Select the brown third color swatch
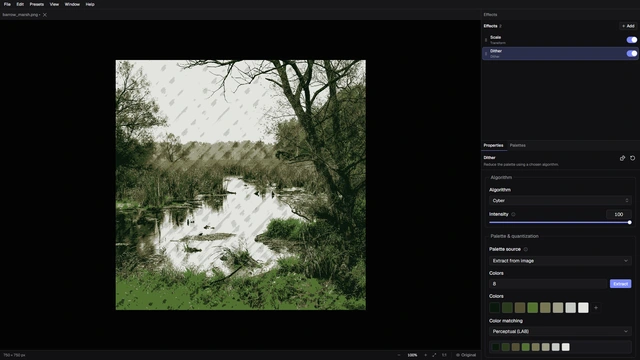 click(520, 308)
